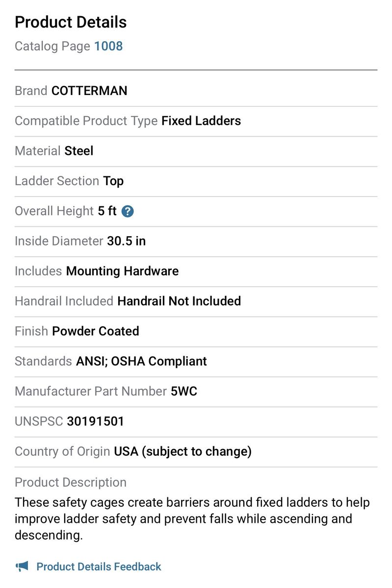
Task: Open catalog page 1008 link
Action: point(108,46)
